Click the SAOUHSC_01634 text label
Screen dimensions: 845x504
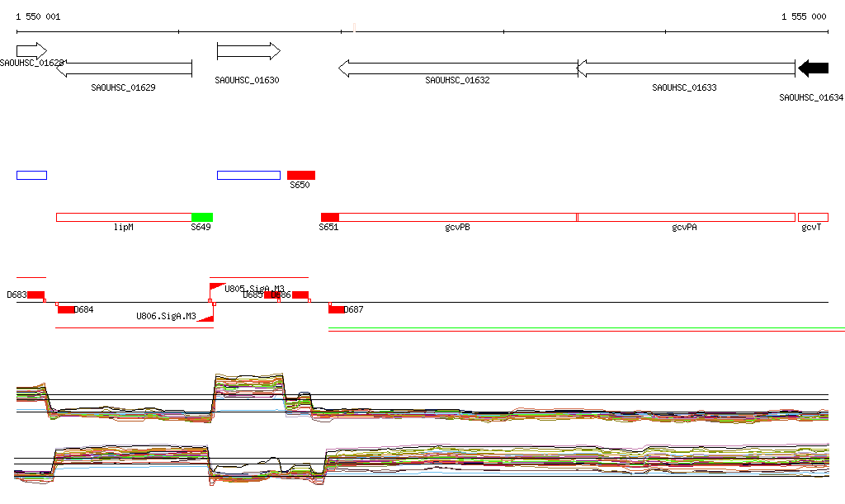[812, 97]
